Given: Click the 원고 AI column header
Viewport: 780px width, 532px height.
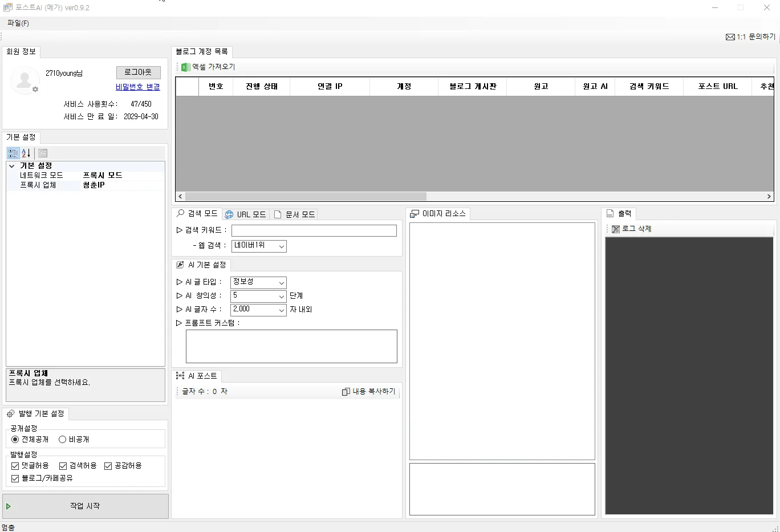Looking at the screenshot, I should coord(595,87).
